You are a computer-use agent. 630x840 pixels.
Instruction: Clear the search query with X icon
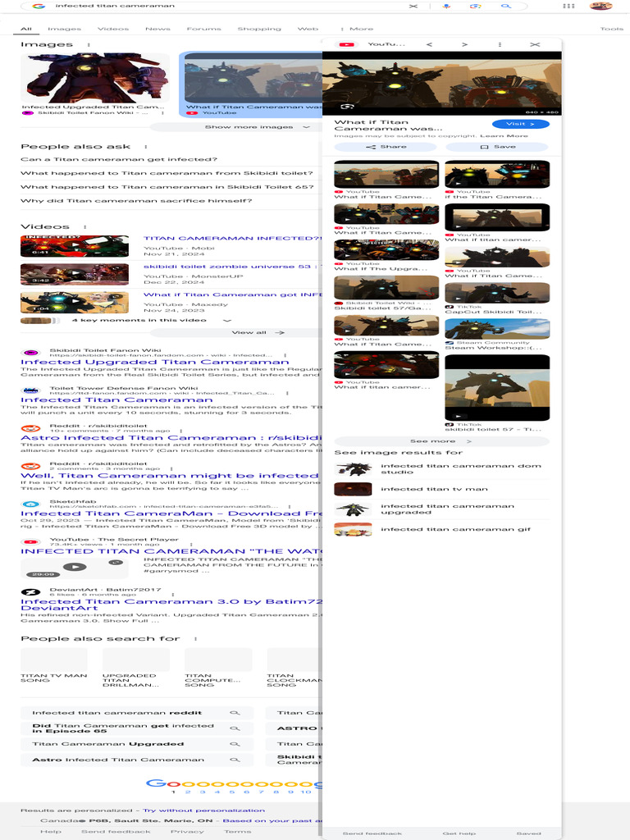click(x=413, y=6)
